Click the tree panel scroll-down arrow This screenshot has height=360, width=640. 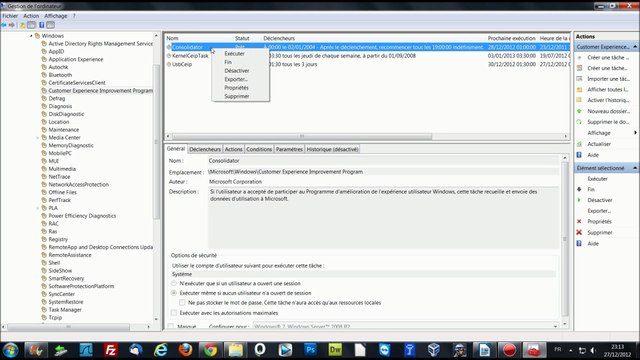[x=156, y=319]
